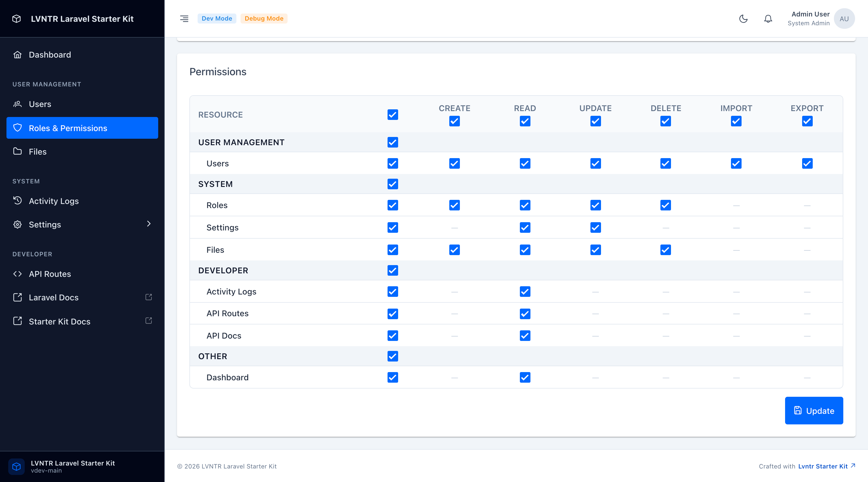Click the Dev Mode badge
The image size is (868, 482).
pyautogui.click(x=217, y=19)
